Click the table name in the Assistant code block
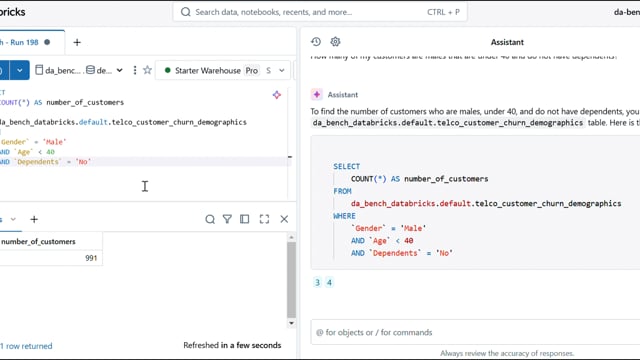 [x=486, y=203]
